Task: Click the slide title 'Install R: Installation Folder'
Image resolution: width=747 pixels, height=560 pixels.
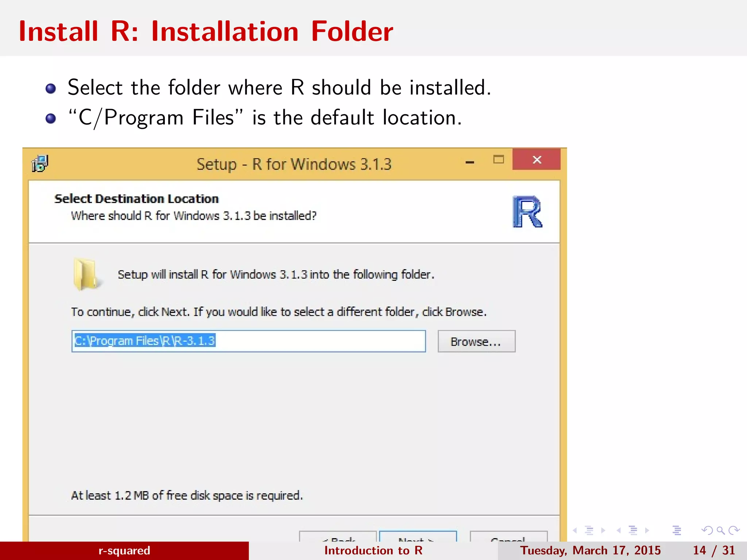Action: pos(206,31)
